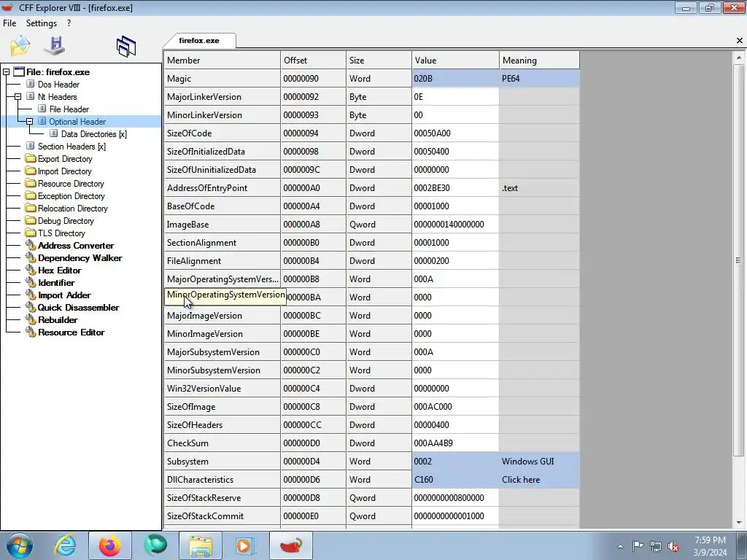
Task: Click the Import Directory folder icon
Action: [x=31, y=171]
